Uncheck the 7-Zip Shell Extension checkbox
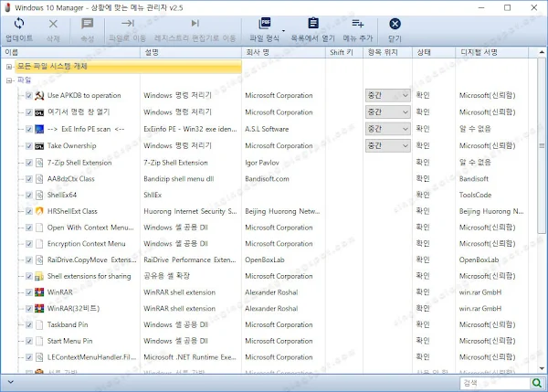Screen dimensions: 548x392 [29, 163]
